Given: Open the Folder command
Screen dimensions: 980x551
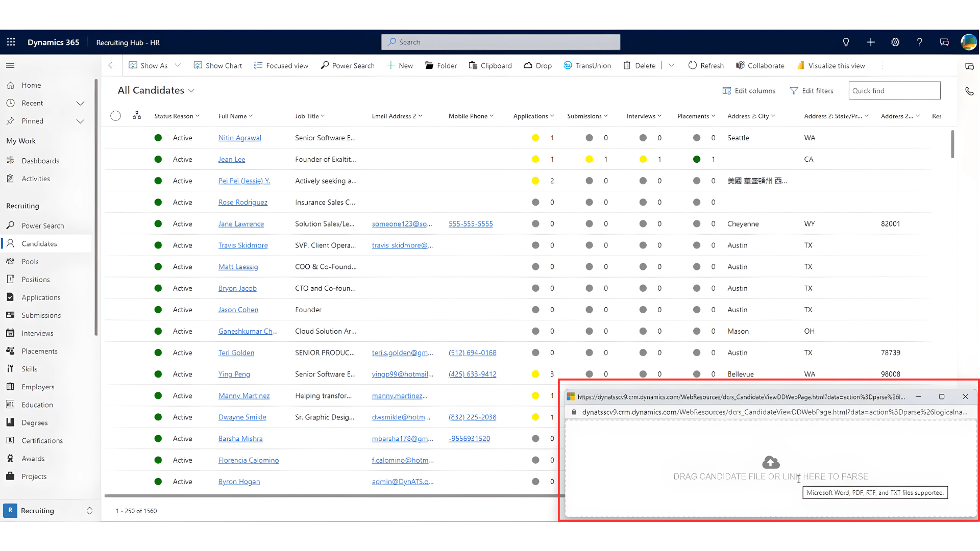Looking at the screenshot, I should 441,65.
